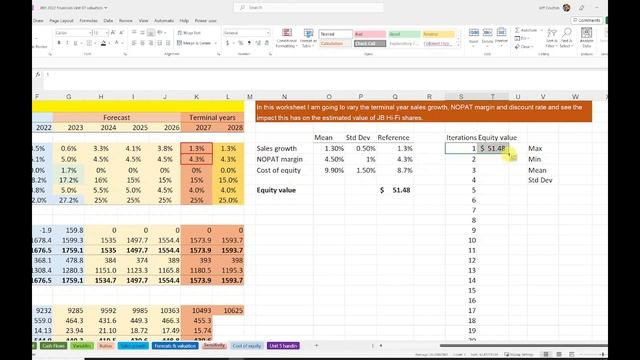Apply comma style

click(x=249, y=43)
